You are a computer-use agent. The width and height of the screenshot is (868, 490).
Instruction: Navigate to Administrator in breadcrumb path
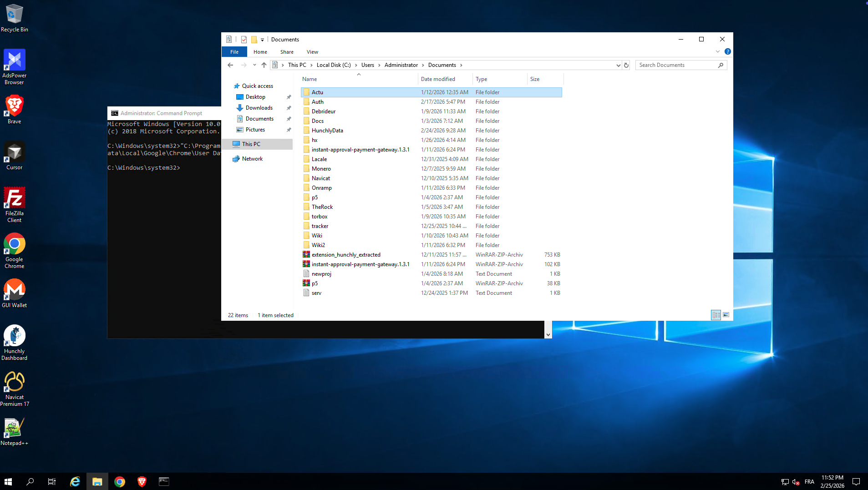point(401,65)
